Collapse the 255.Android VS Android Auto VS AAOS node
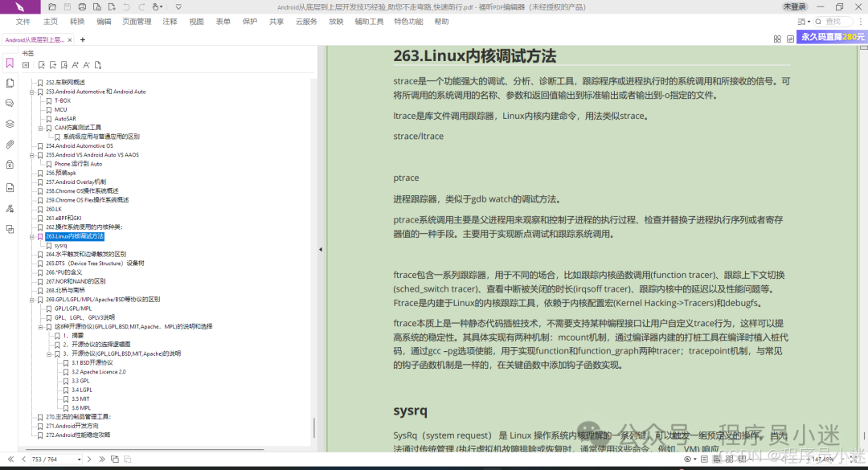Screen dimensions: 868x470 coord(32,156)
